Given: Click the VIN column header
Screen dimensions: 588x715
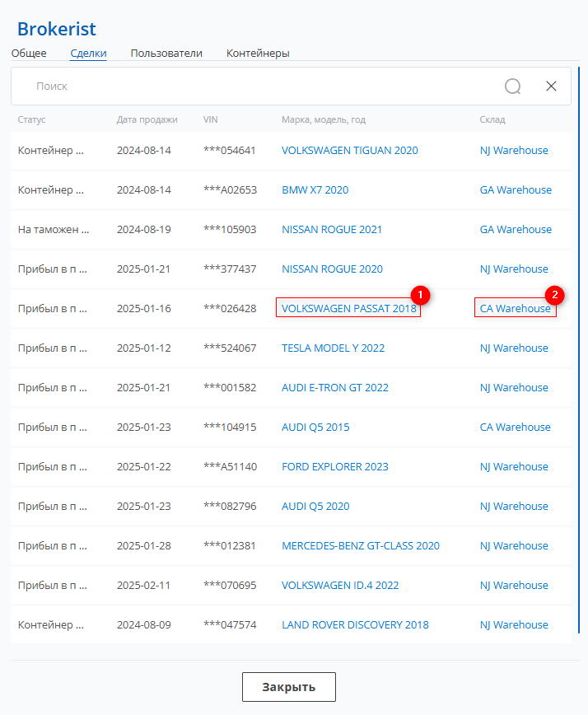Looking at the screenshot, I should point(210,119).
